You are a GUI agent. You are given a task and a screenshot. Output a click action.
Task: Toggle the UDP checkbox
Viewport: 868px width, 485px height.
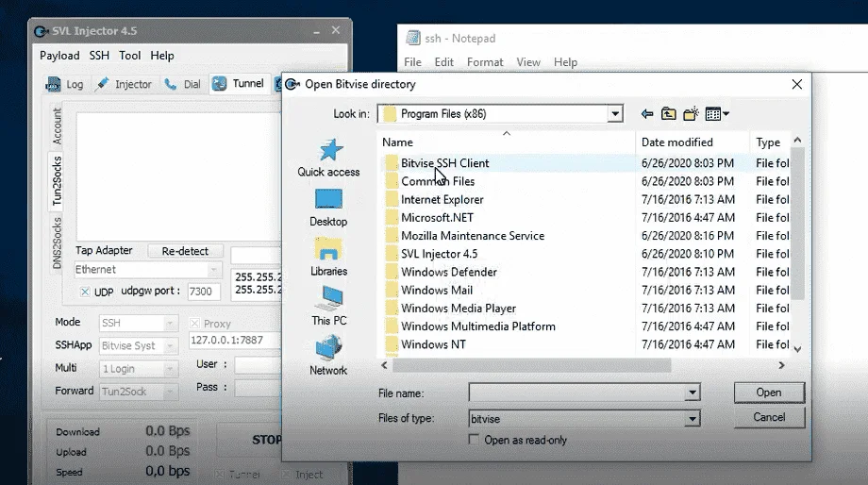[85, 292]
